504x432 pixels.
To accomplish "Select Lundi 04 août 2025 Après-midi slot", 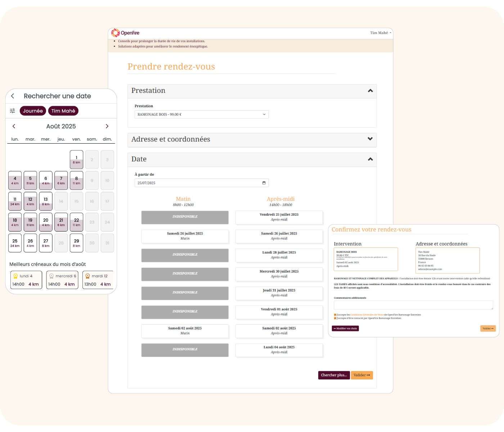I will point(279,350).
